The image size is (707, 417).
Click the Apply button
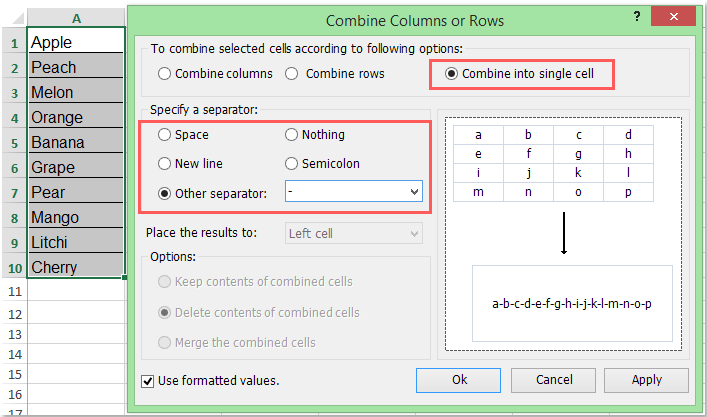tap(646, 380)
